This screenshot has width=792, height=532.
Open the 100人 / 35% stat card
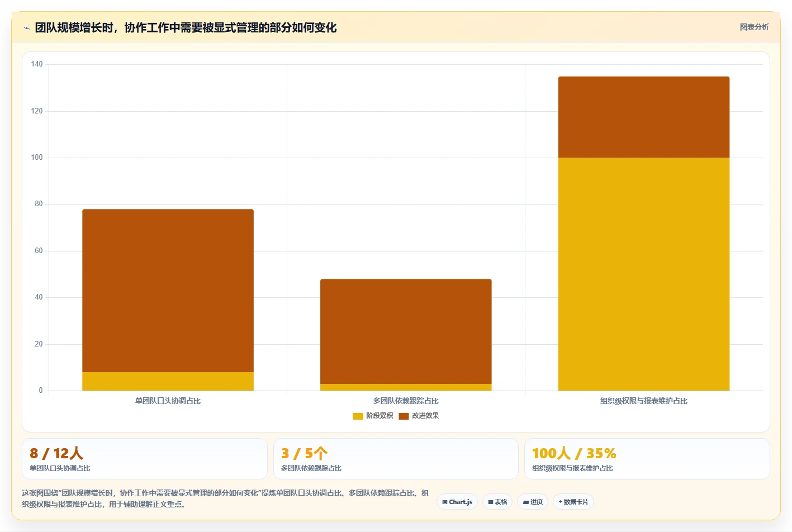tap(647, 459)
